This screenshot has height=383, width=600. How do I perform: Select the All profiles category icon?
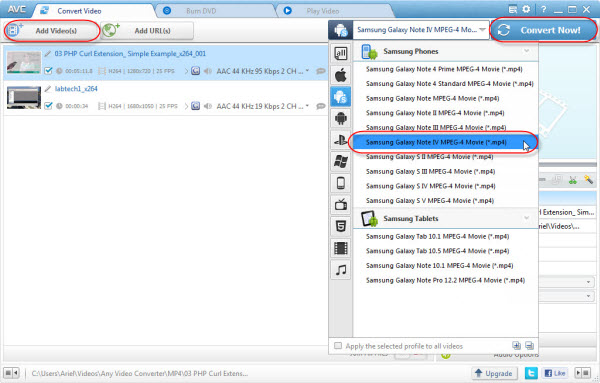[341, 54]
